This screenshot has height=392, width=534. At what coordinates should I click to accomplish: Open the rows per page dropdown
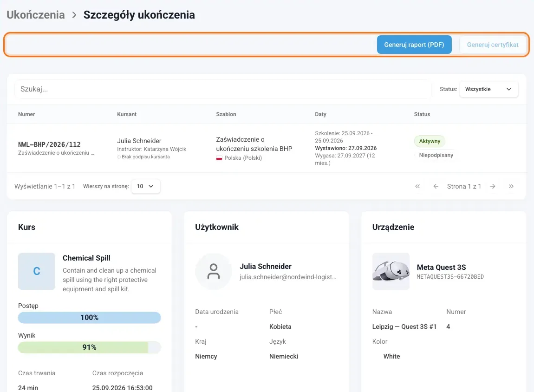coord(146,186)
